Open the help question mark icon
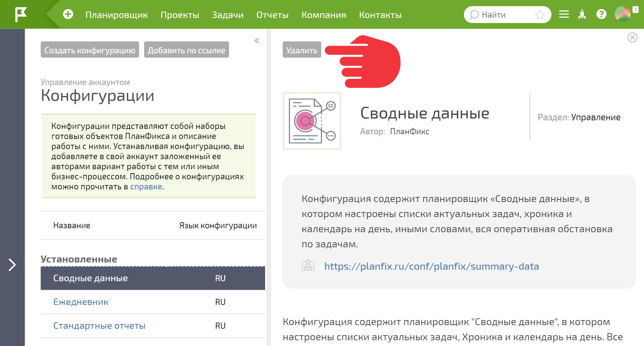Viewport: 644px width, 346px height. point(601,14)
